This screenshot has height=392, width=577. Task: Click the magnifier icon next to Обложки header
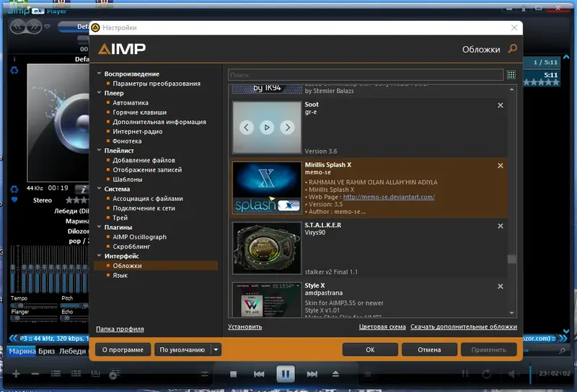tap(513, 48)
